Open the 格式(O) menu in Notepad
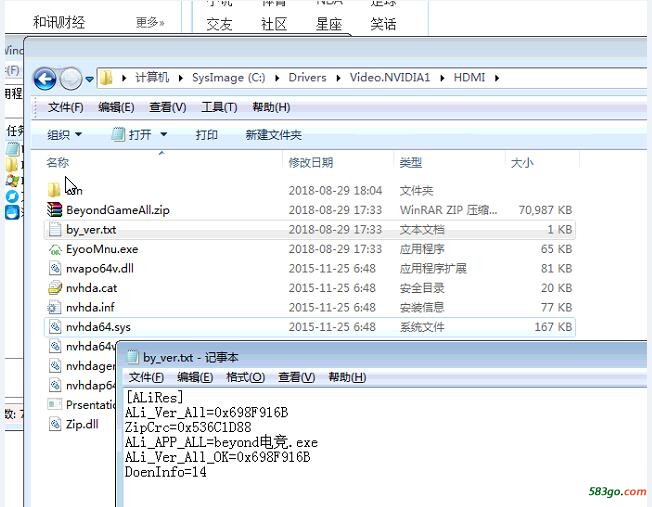This screenshot has height=507, width=652. [245, 377]
